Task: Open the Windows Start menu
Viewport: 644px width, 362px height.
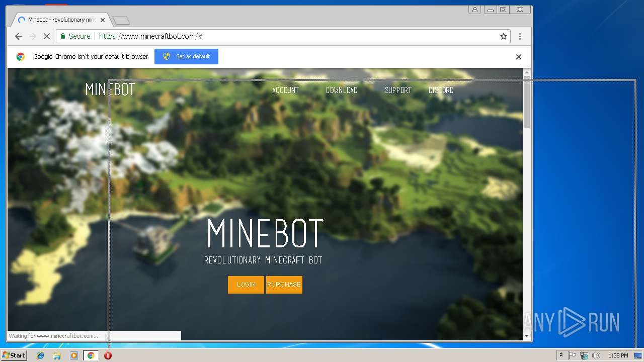Action: pyautogui.click(x=14, y=355)
